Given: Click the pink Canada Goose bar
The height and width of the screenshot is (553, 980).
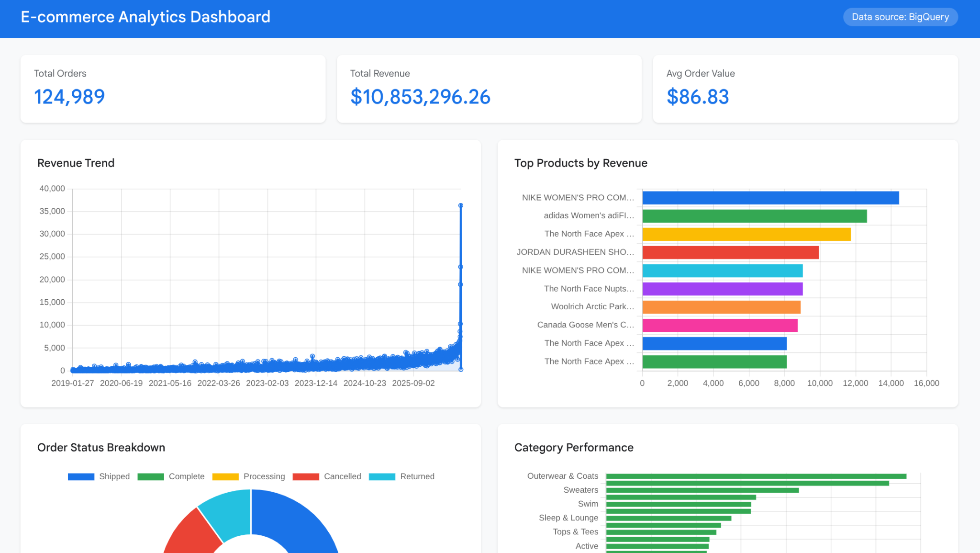Looking at the screenshot, I should (720, 325).
